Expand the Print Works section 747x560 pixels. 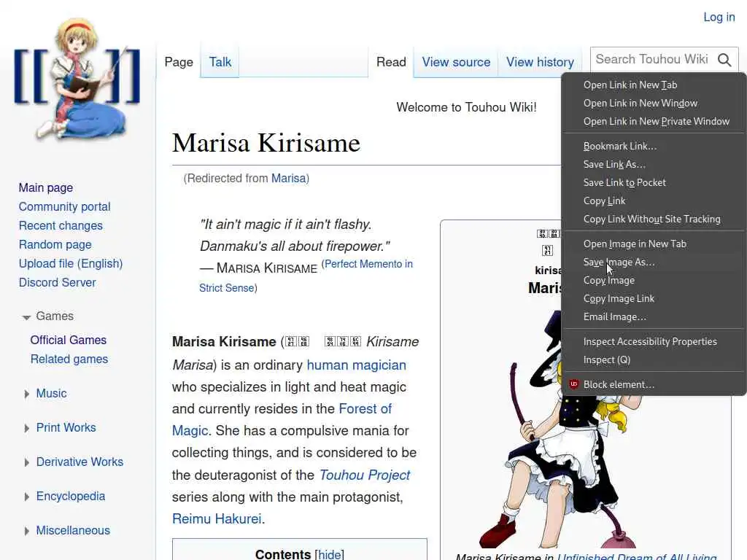[x=27, y=428]
